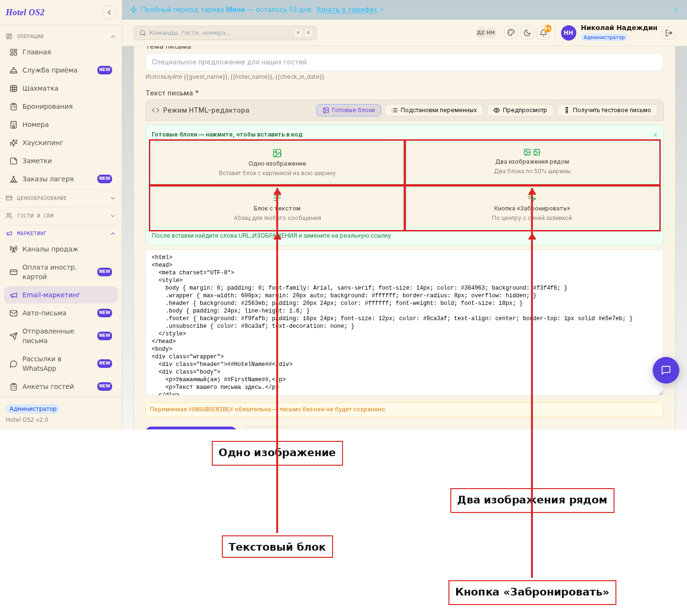This screenshot has height=616, width=687.
Task: Focus the email subject input field
Action: (405, 62)
